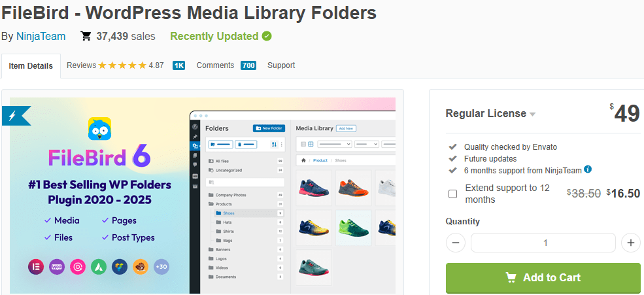Click the home breadcrumb icon in preview
The image size is (644, 295).
click(303, 160)
